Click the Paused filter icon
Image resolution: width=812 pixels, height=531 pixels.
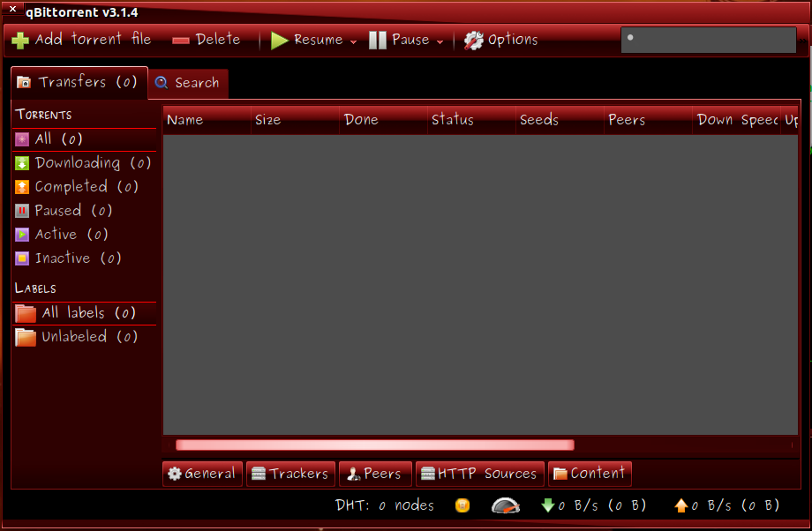tap(22, 211)
